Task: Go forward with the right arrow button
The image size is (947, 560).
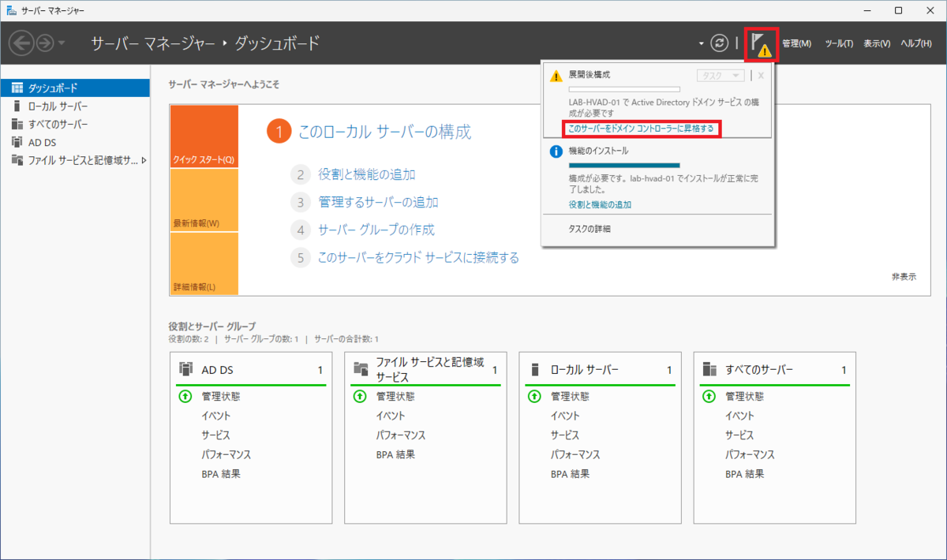Action: 45,43
